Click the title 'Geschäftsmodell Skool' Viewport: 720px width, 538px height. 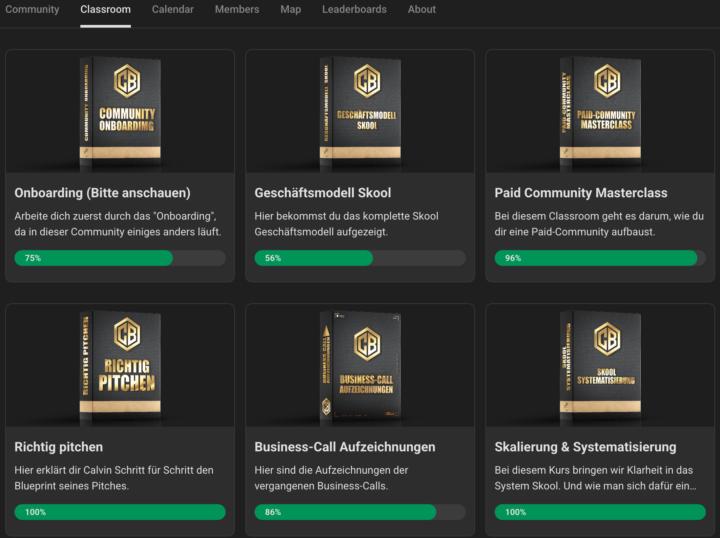pyautogui.click(x=323, y=193)
